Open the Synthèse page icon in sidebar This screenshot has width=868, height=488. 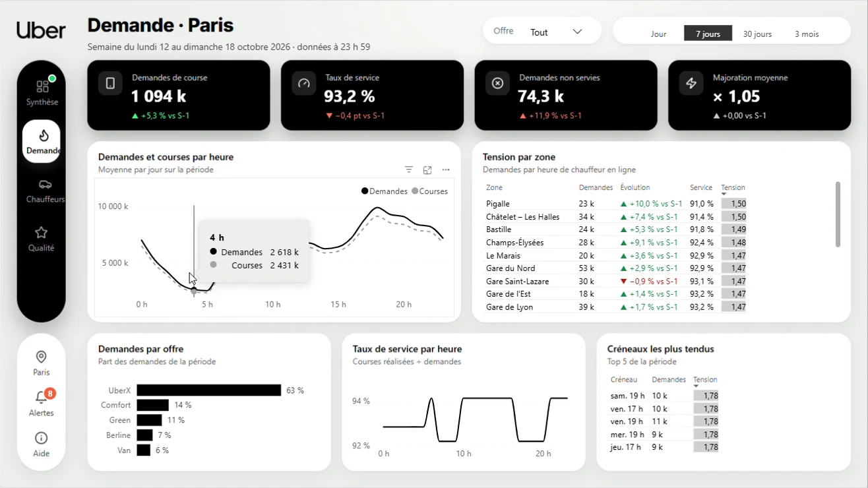coord(42,86)
